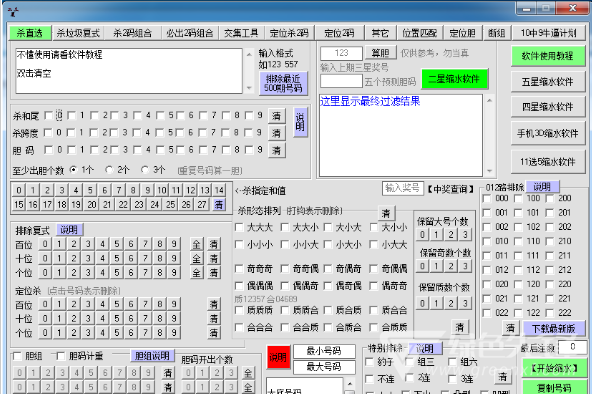Image resolution: width=592 pixels, height=394 pixels.
Task: Click the 最小号码 button
Action: [x=324, y=351]
